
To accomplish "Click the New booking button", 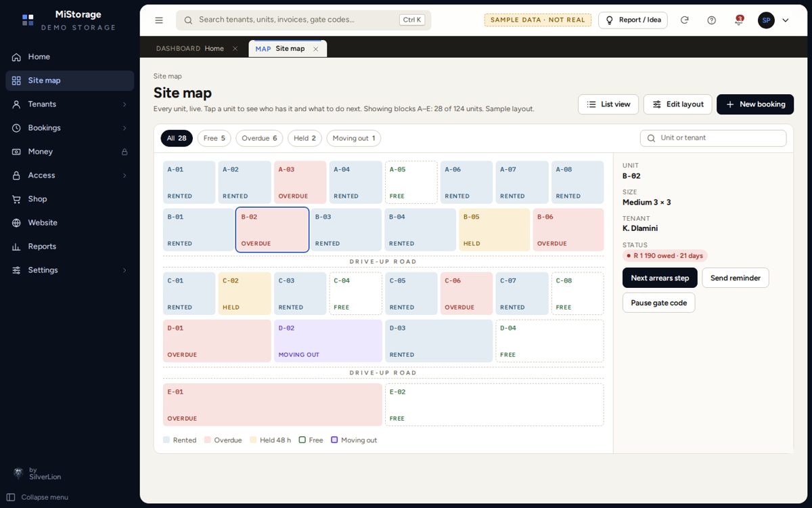I will 755,104.
